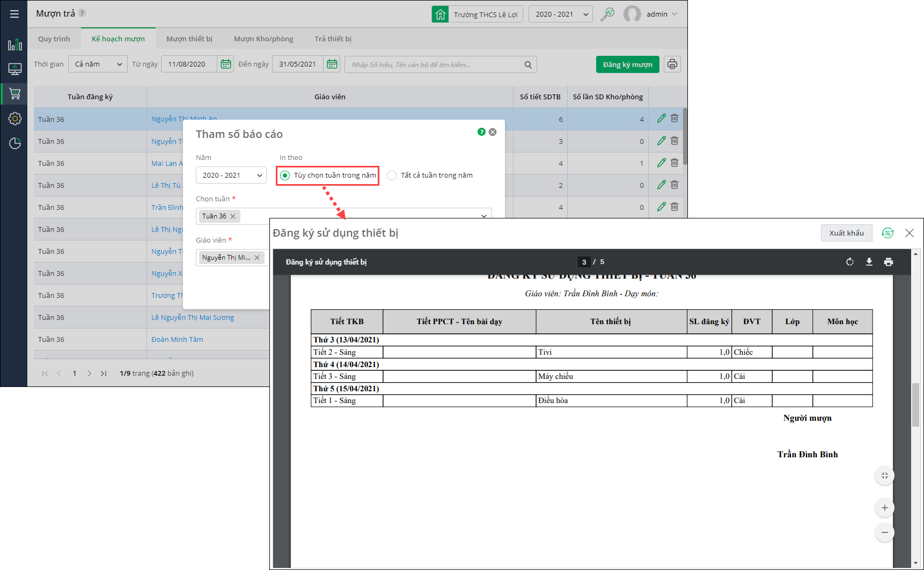Download the PDF report
The width and height of the screenshot is (924, 570).
click(x=869, y=262)
